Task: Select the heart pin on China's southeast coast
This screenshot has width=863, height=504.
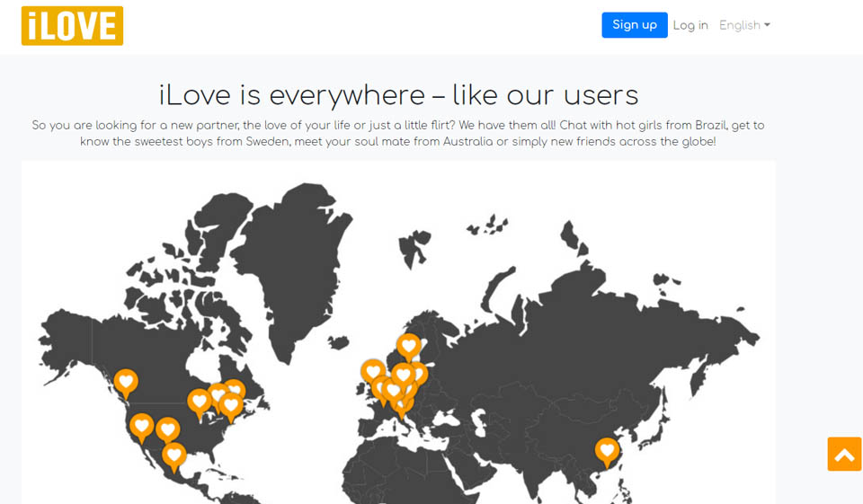Action: coord(608,450)
